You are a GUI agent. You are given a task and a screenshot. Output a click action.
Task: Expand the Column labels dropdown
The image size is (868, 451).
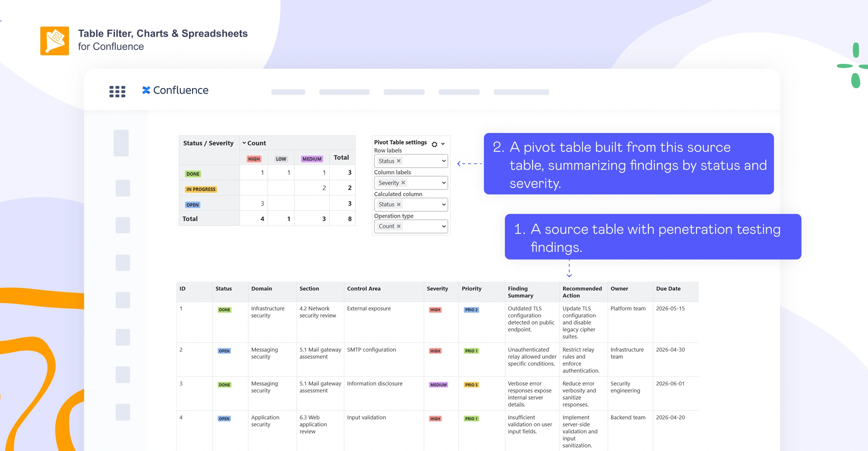444,183
